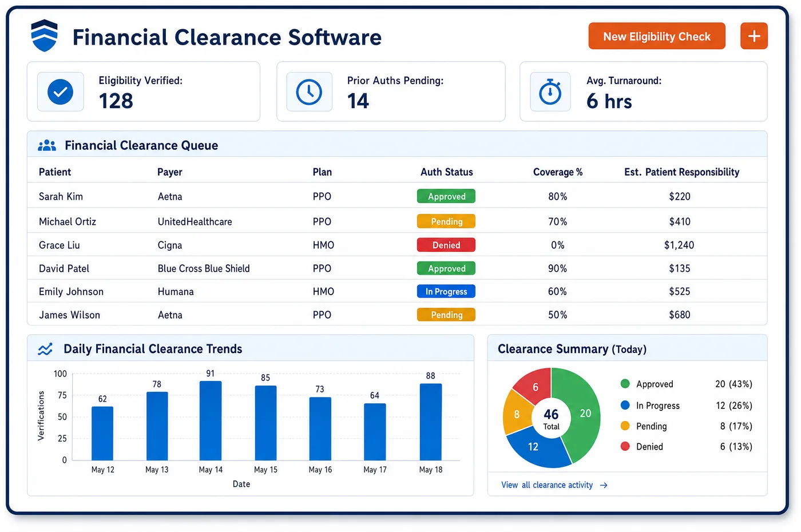Select the blue In Progress pie segment
Viewport: 801px width, 532px height.
coord(533,447)
